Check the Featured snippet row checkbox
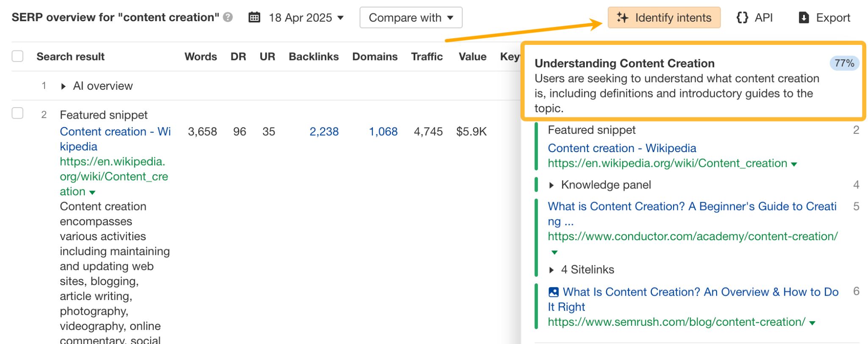868x344 pixels. (17, 113)
